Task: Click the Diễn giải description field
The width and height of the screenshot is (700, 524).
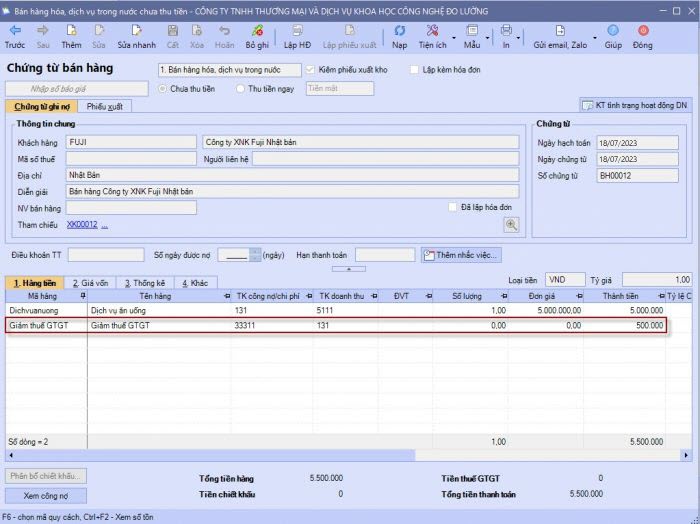Action: (292, 190)
